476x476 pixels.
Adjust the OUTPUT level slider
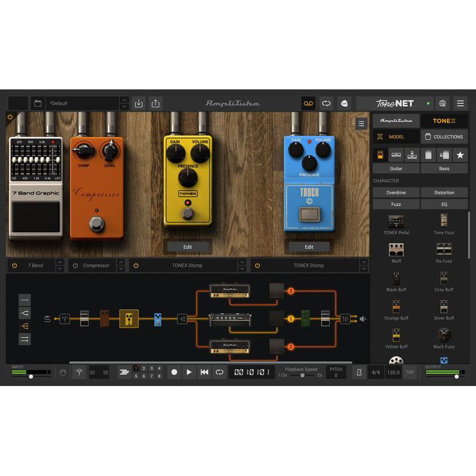(x=457, y=376)
